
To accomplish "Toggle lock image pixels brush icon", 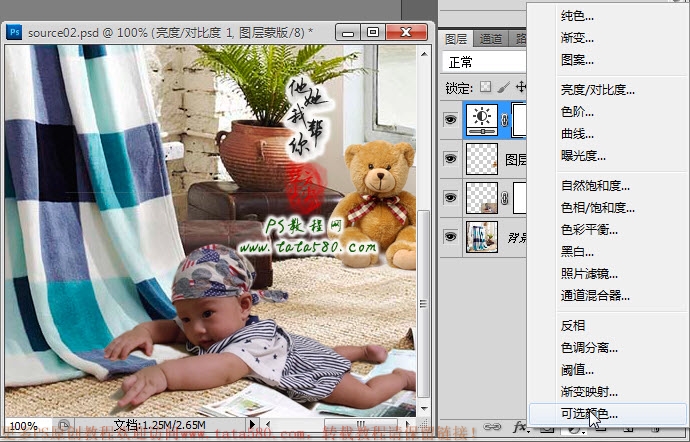I will click(x=503, y=87).
